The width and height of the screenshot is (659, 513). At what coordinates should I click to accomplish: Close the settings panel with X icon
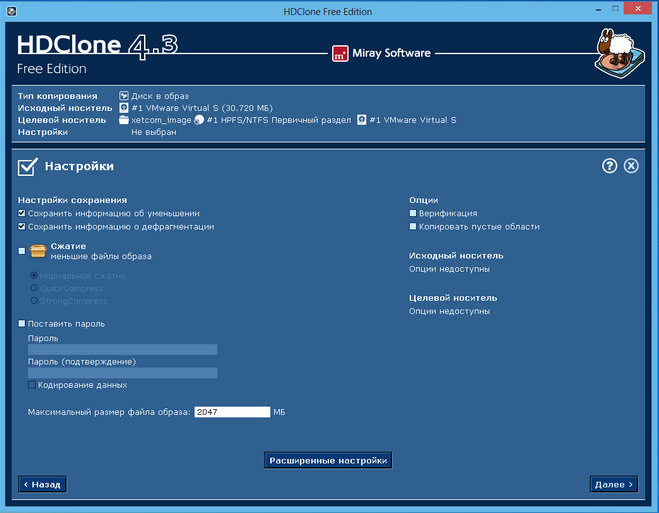click(631, 166)
